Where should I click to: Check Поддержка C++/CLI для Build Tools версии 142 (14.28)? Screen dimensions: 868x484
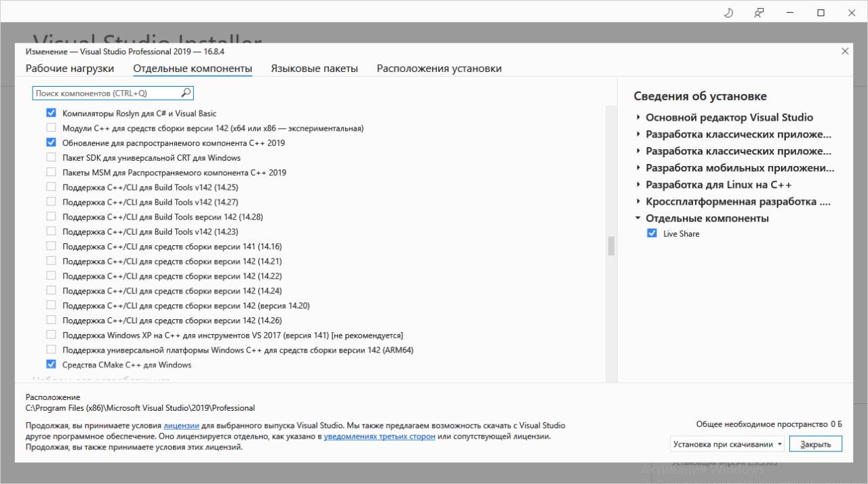(x=51, y=217)
